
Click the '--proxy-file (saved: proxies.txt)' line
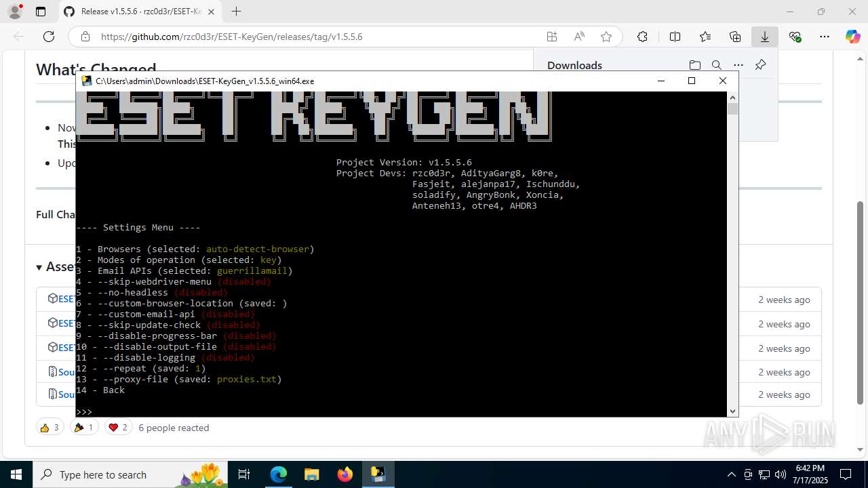179,380
